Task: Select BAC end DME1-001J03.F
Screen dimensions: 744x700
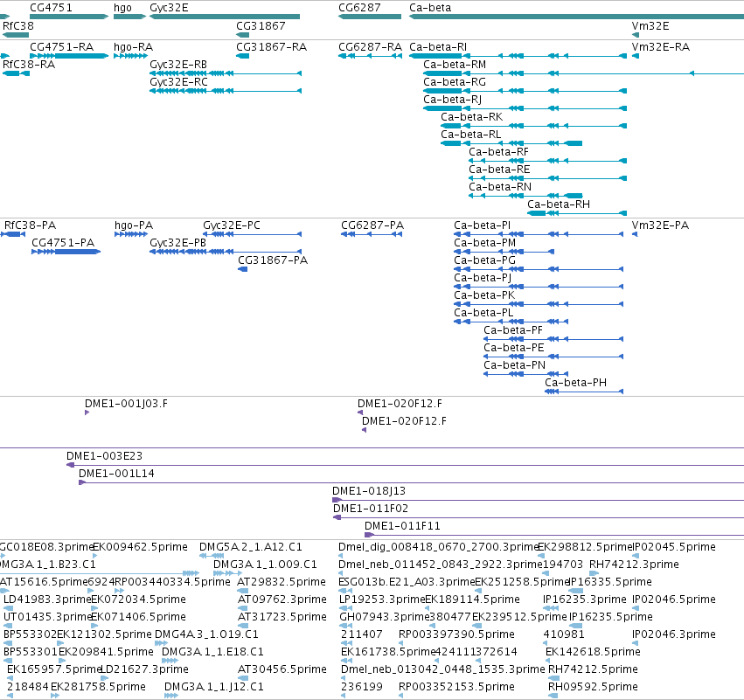Action: pyautogui.click(x=126, y=404)
